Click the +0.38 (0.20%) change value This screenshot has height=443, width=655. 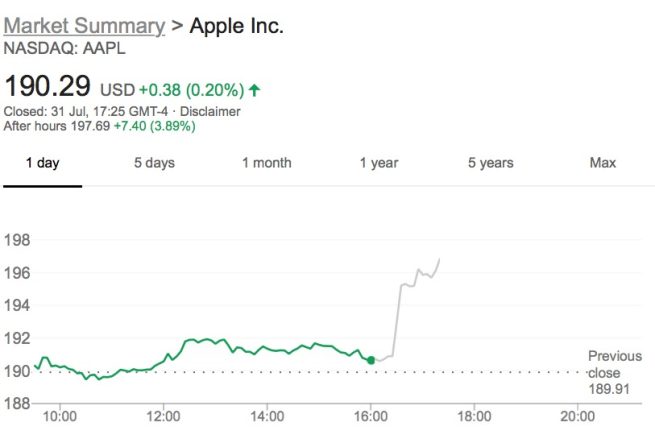click(189, 91)
